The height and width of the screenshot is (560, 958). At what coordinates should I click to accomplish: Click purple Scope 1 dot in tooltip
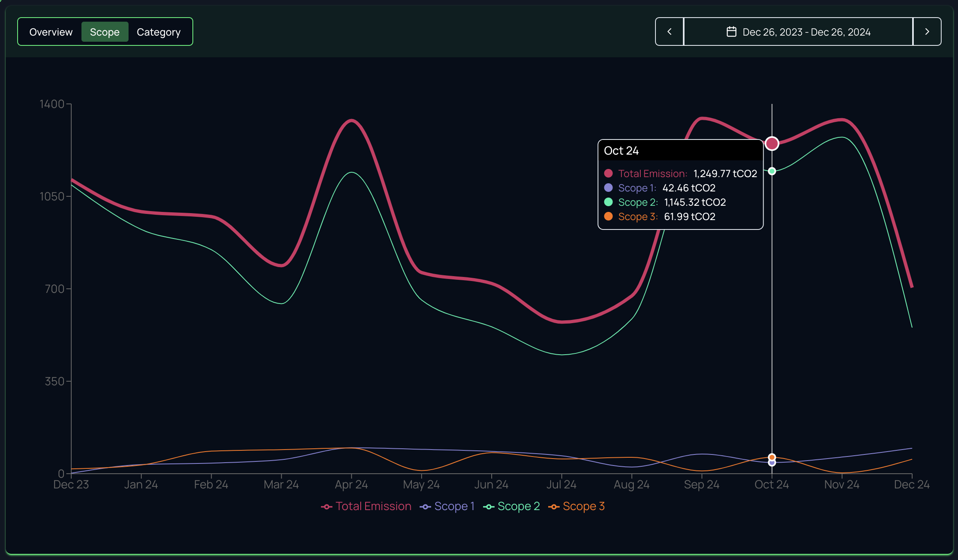[608, 188]
